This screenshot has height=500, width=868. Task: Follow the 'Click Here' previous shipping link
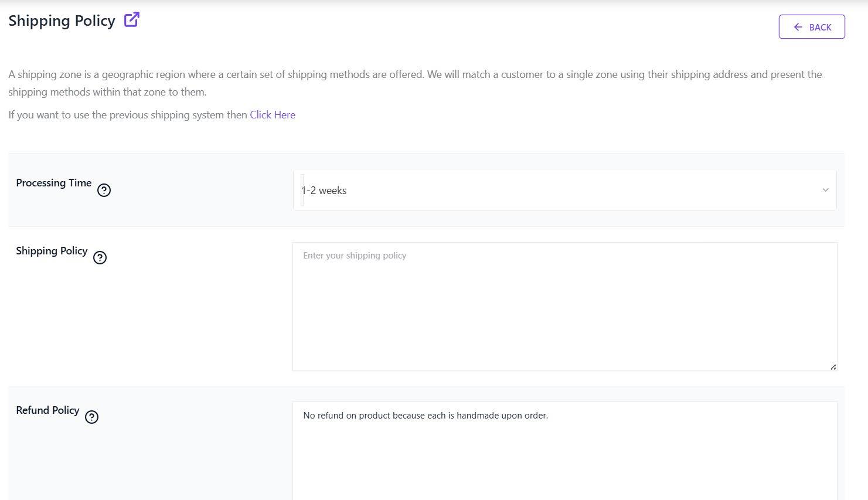(273, 115)
